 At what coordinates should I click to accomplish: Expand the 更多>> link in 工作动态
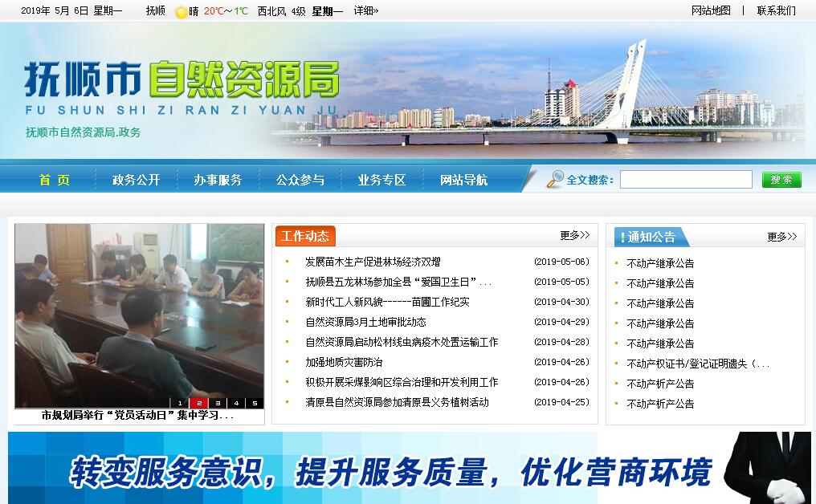click(574, 235)
